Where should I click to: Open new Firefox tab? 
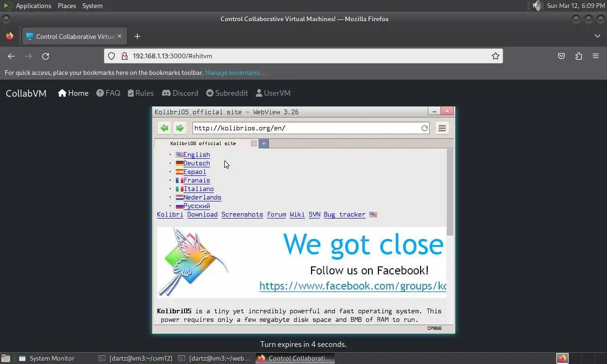(137, 36)
